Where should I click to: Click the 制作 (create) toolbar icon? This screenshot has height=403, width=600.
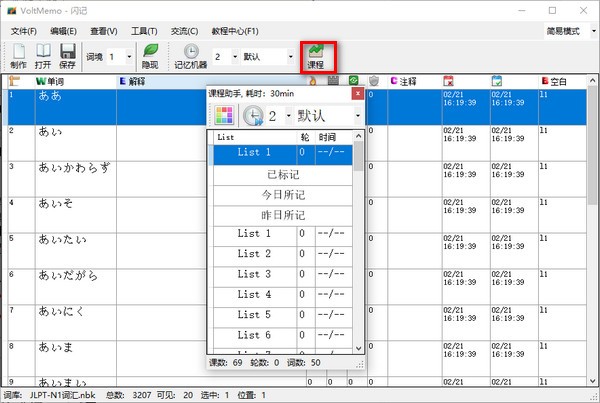click(19, 55)
